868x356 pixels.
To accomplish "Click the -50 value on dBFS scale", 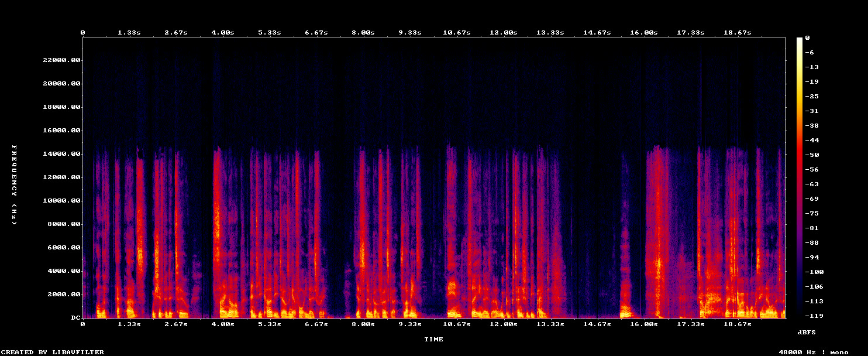I will pos(812,155).
